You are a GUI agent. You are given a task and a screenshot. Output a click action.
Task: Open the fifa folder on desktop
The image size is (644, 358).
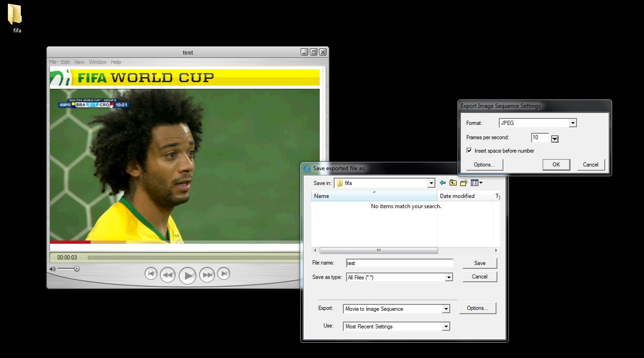15,18
